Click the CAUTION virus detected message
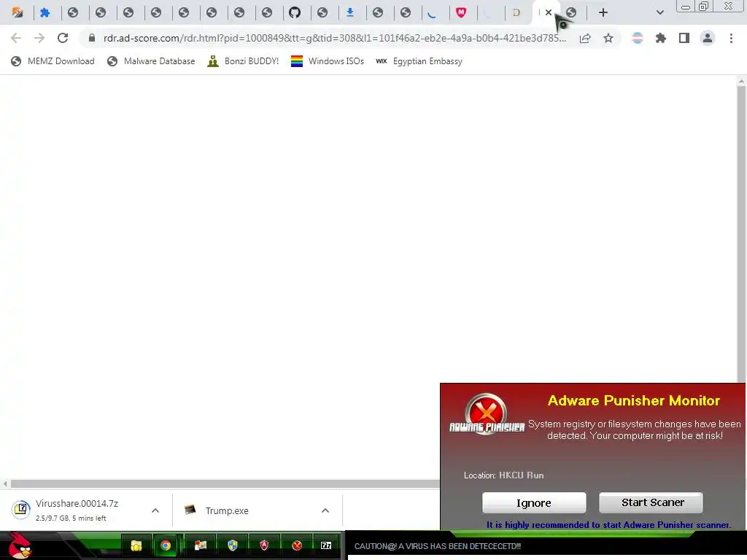 point(438,546)
